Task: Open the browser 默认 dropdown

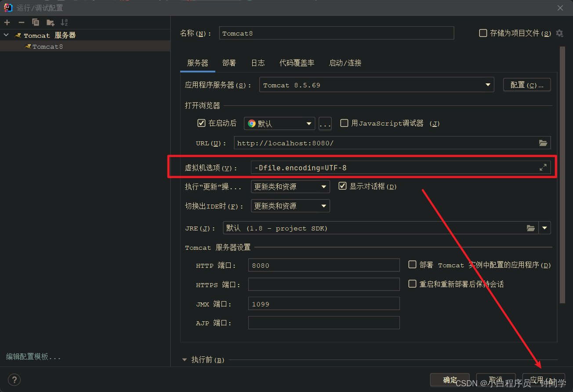Action: tap(279, 124)
